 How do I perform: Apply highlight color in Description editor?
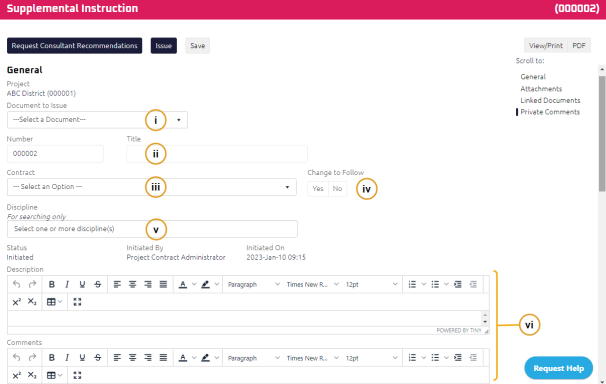[x=206, y=284]
